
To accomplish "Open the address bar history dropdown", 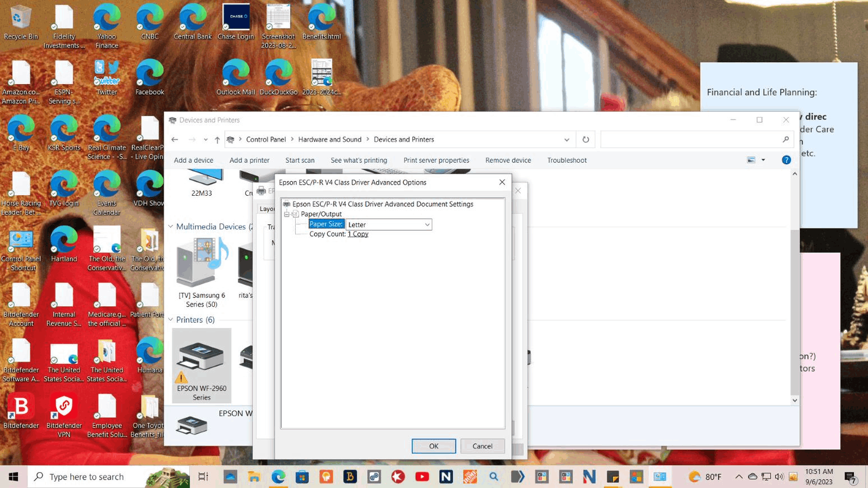I will 567,140.
